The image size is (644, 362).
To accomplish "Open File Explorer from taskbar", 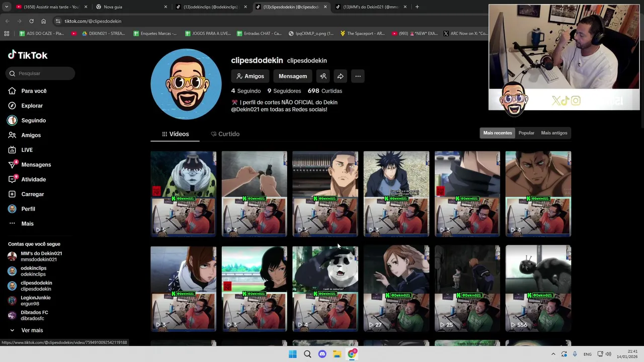I will click(337, 354).
